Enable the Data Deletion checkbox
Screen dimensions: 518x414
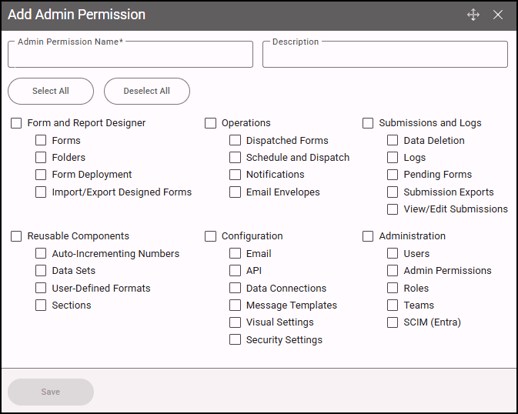point(392,140)
